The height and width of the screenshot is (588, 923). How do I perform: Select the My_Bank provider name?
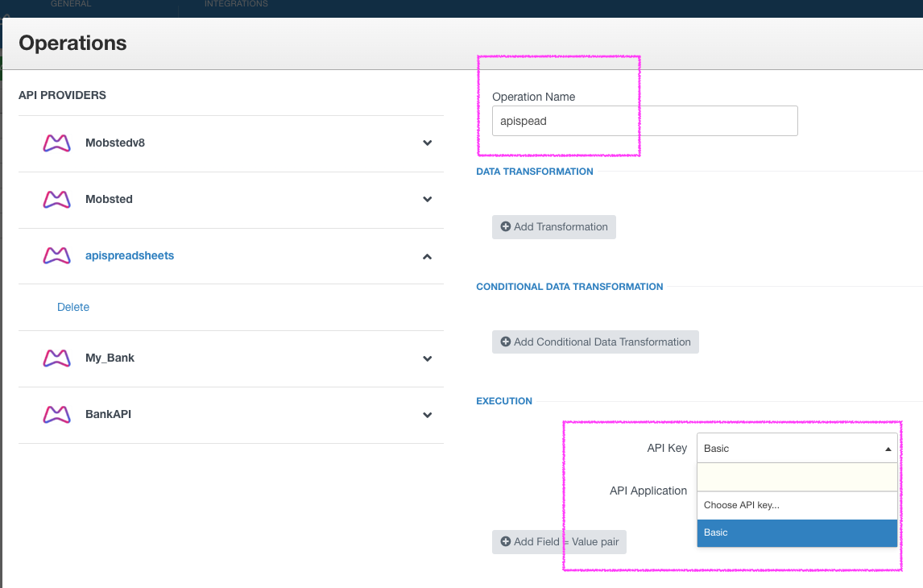(x=110, y=358)
